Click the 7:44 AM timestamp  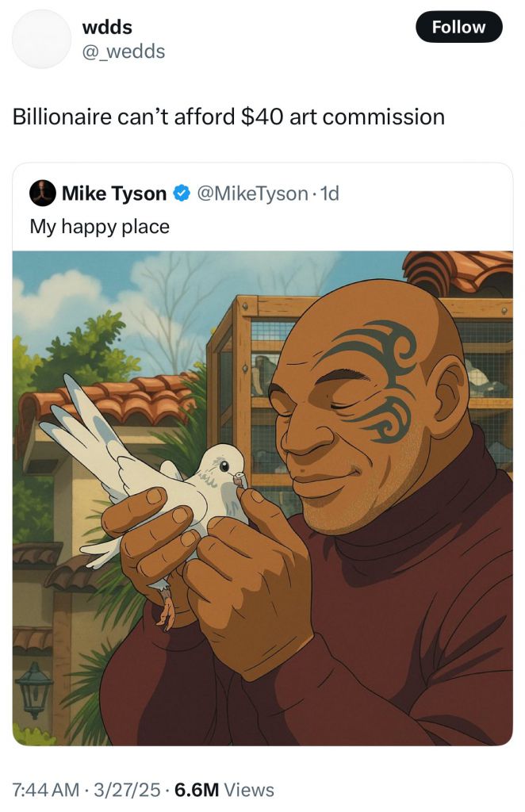pyautogui.click(x=45, y=790)
